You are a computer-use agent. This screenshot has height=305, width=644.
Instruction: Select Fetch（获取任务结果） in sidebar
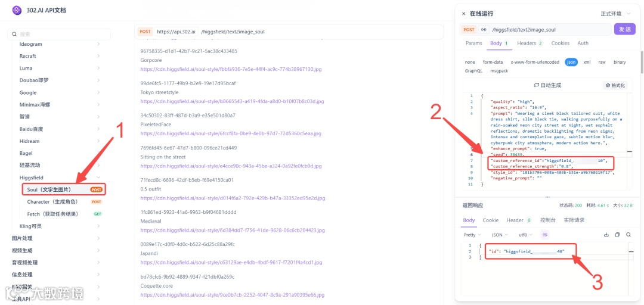pyautogui.click(x=64, y=214)
